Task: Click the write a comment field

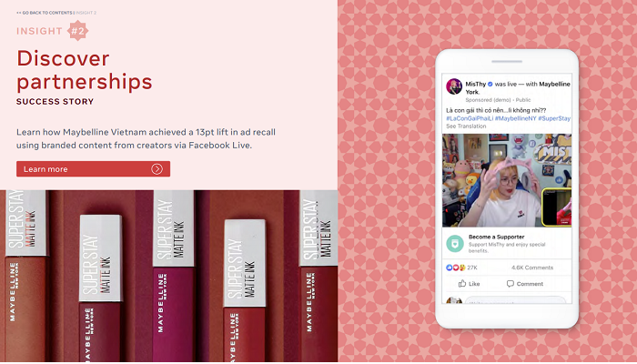Action: click(x=515, y=300)
